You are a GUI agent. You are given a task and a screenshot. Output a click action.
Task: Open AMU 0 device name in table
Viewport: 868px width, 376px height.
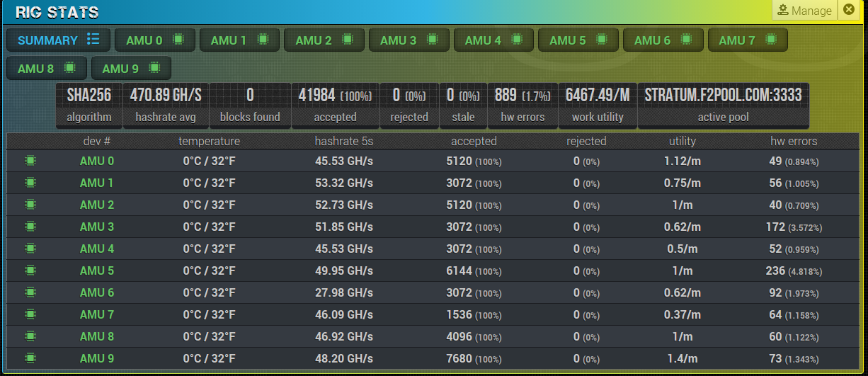(x=97, y=161)
